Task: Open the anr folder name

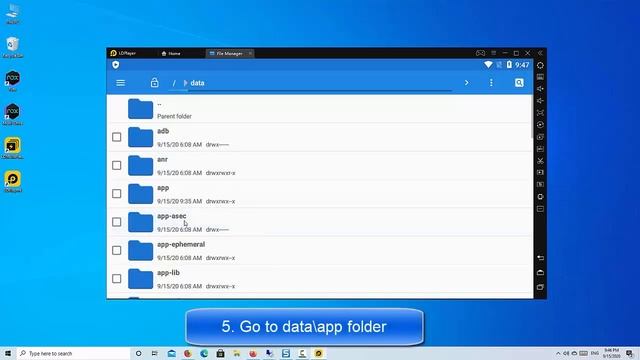Action: (x=162, y=160)
